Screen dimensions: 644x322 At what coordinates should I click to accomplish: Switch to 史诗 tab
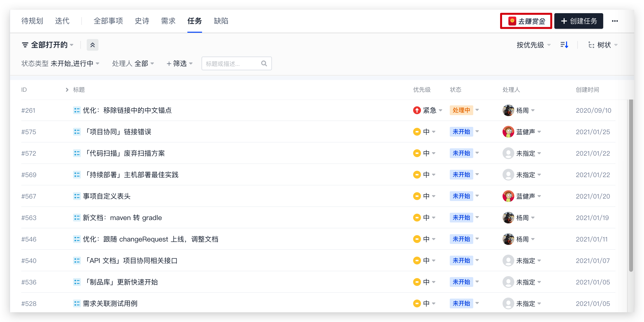pos(142,21)
